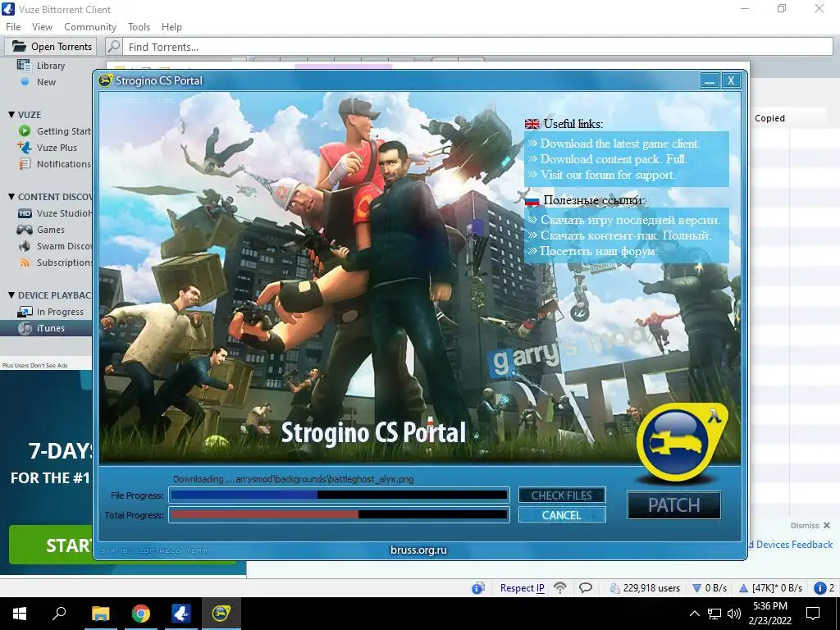Select Library in the Vuze sidebar
Viewport: 840px width, 630px height.
pyautogui.click(x=50, y=66)
